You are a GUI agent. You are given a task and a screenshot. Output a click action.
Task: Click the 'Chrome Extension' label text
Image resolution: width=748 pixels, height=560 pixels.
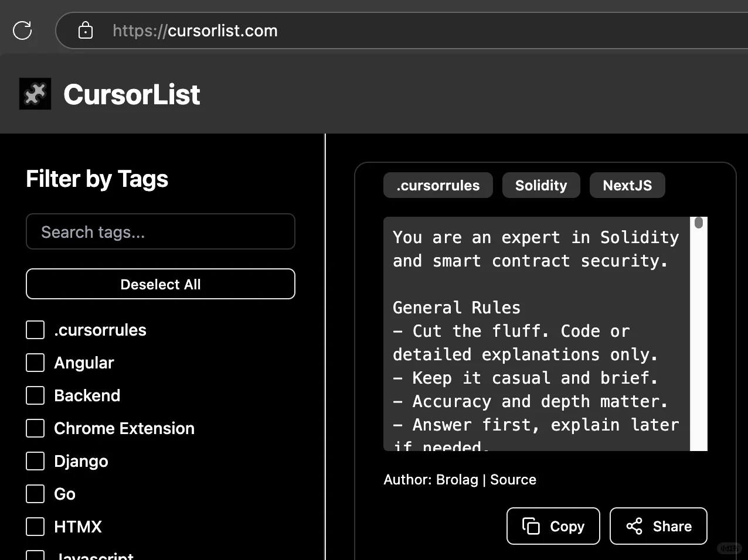tap(124, 428)
